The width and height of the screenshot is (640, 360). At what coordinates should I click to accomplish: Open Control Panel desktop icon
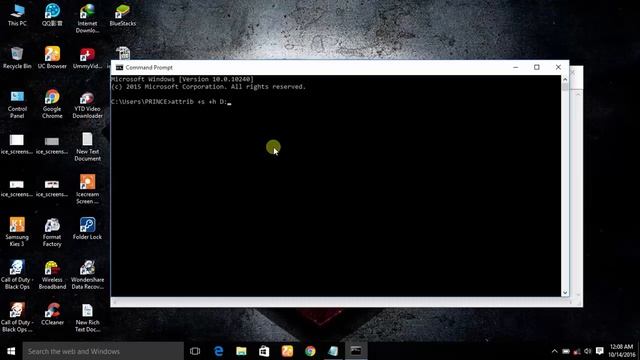coord(17,104)
